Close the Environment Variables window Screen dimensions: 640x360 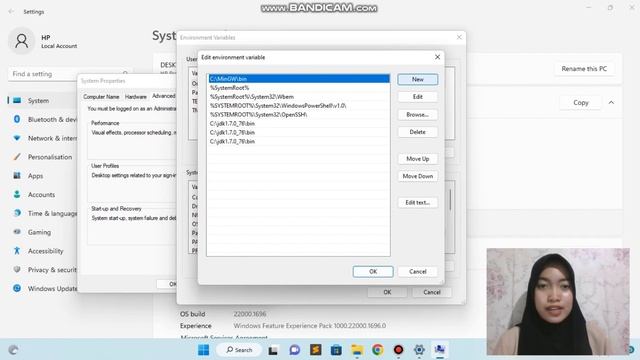(x=459, y=37)
